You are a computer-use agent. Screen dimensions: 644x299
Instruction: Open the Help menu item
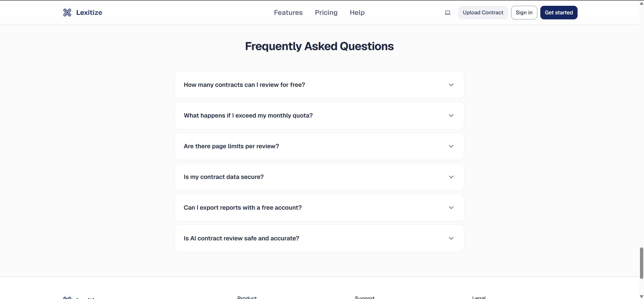point(357,13)
